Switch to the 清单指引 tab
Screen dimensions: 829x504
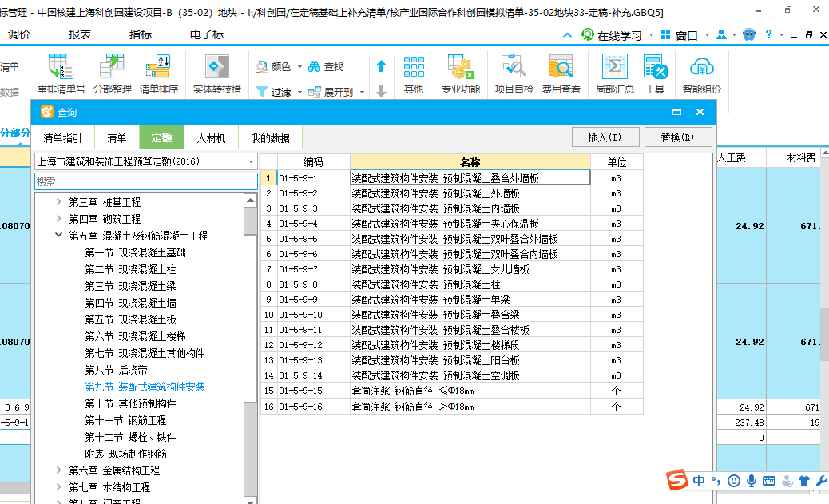(62, 138)
